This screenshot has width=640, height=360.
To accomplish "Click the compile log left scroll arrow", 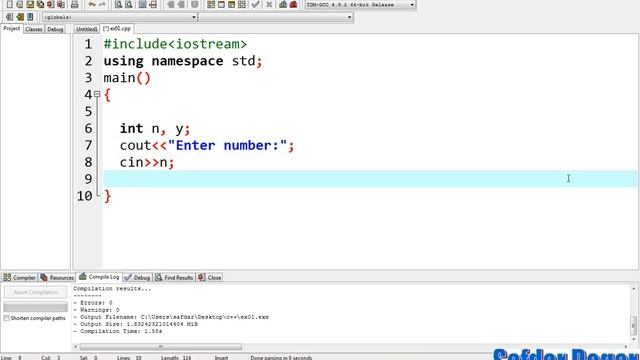I will 76,347.
